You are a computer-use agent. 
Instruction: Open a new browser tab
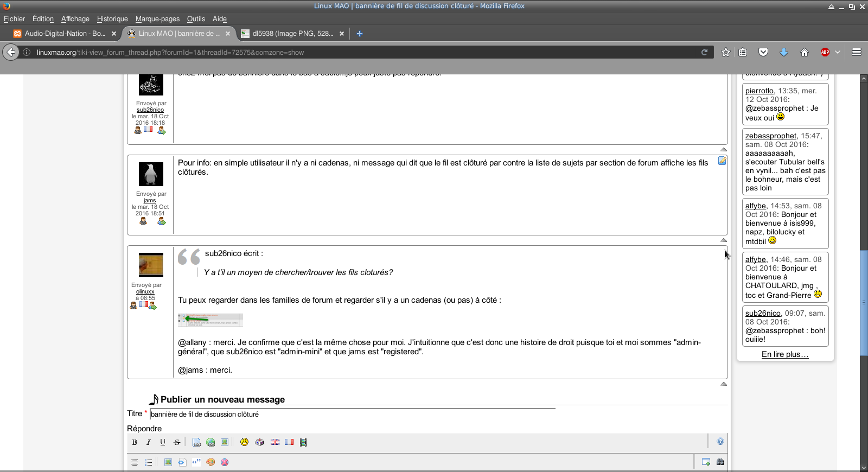(x=359, y=33)
